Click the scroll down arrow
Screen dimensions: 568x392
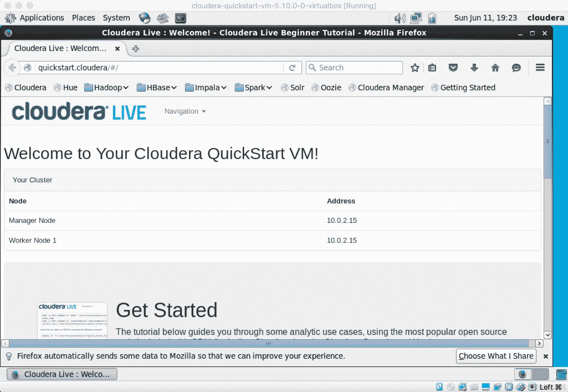tap(548, 335)
